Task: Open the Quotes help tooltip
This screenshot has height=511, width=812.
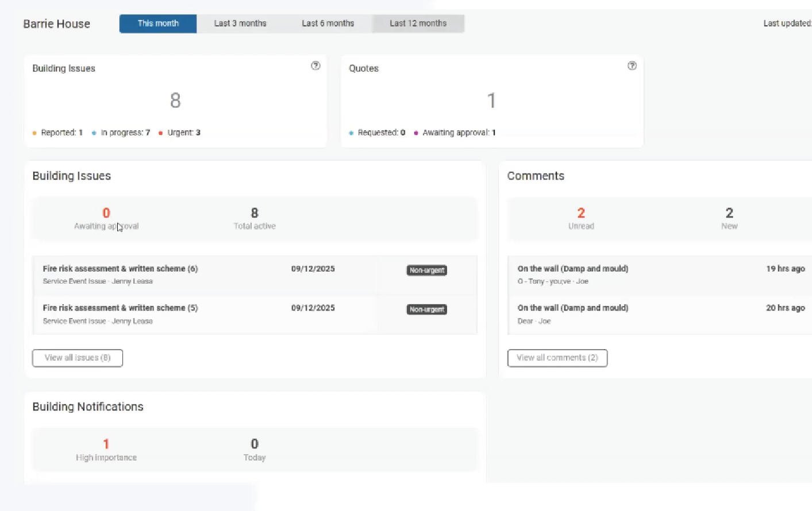Action: (x=632, y=65)
